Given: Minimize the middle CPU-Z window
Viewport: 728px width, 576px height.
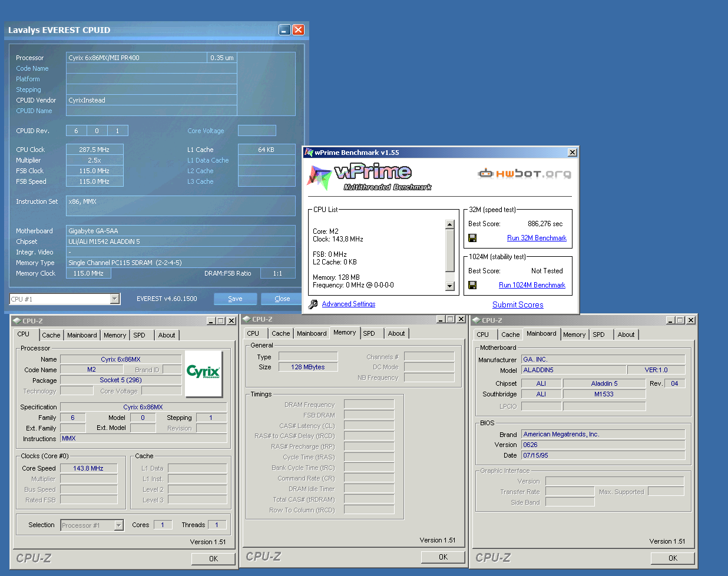Looking at the screenshot, I should pos(441,319).
